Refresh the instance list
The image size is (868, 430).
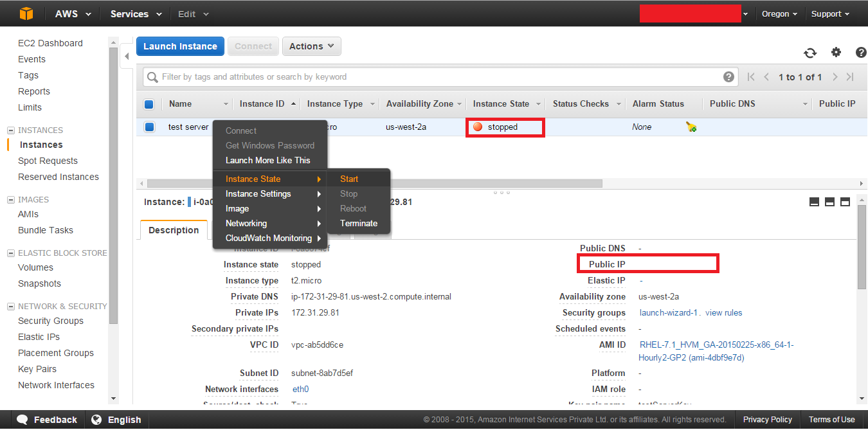click(810, 53)
